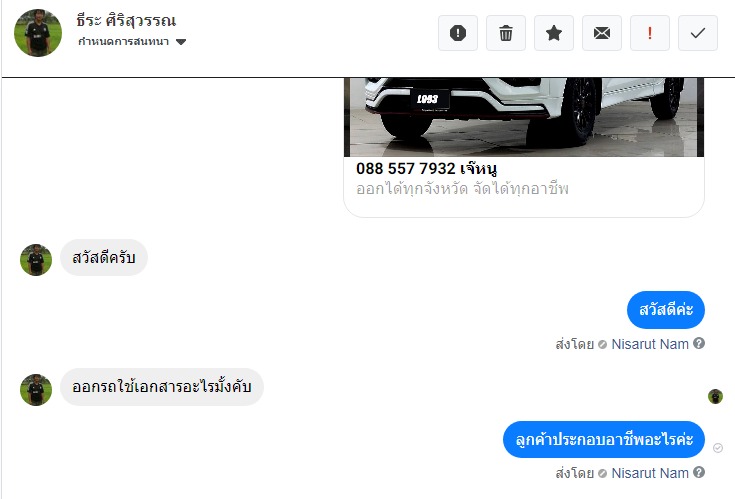The width and height of the screenshot is (735, 499).
Task: Click small seen-by avatar on right
Action: (715, 396)
